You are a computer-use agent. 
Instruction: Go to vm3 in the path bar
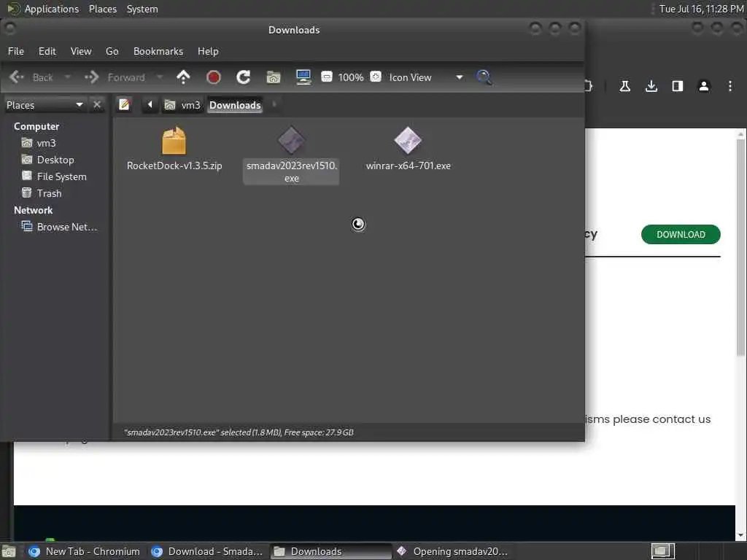183,105
